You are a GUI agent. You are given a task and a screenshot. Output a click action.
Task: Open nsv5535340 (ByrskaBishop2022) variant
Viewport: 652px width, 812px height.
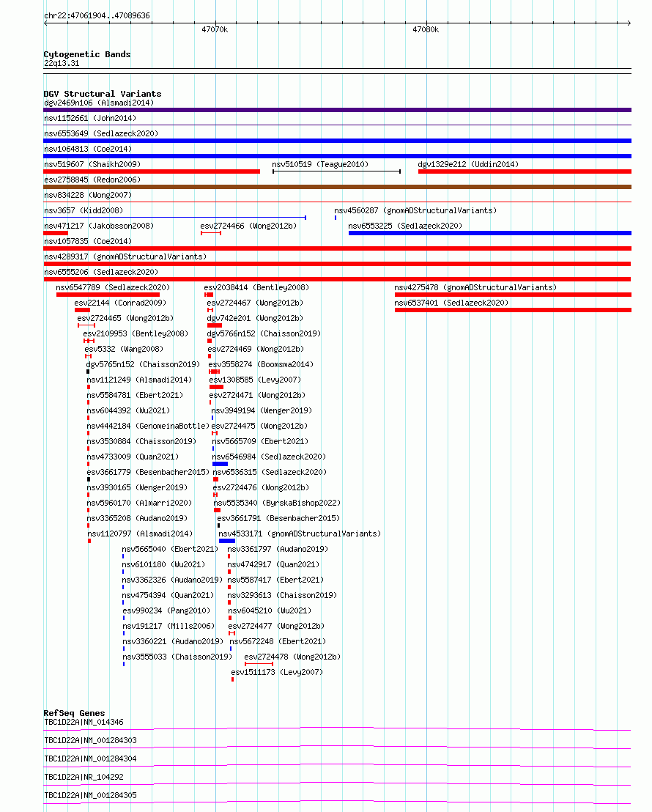tap(277, 503)
